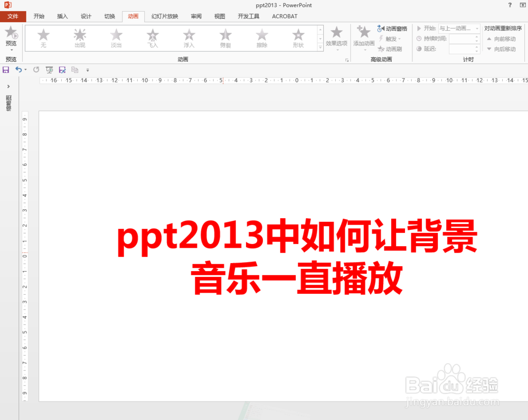
Task: Switch to the 插入 (Insert) tab
Action: pos(62,16)
